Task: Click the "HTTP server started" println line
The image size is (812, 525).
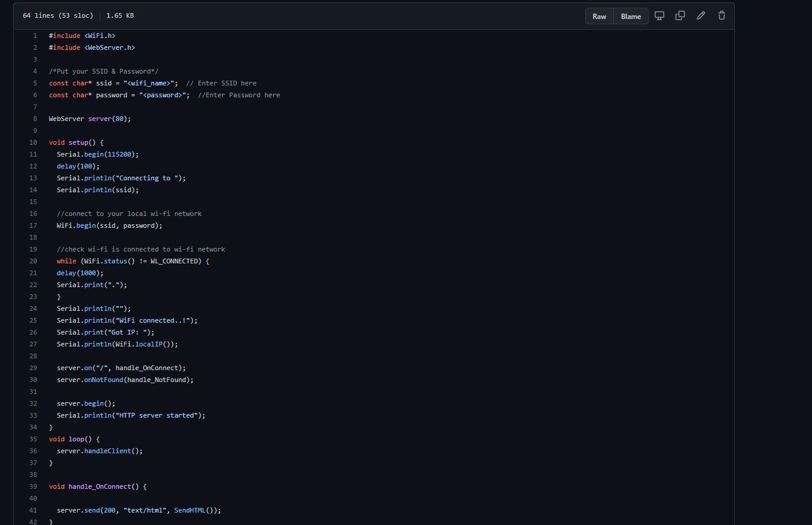Action: tap(131, 415)
